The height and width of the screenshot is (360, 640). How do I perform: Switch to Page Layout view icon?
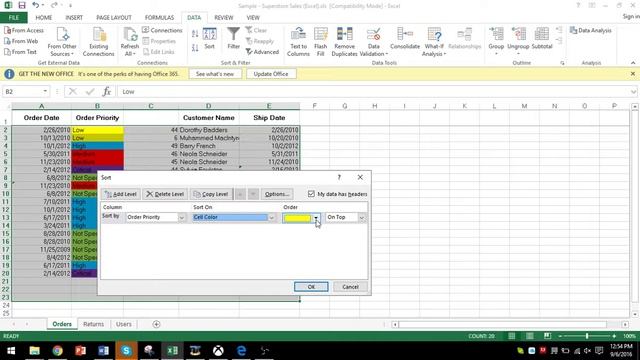529,336
